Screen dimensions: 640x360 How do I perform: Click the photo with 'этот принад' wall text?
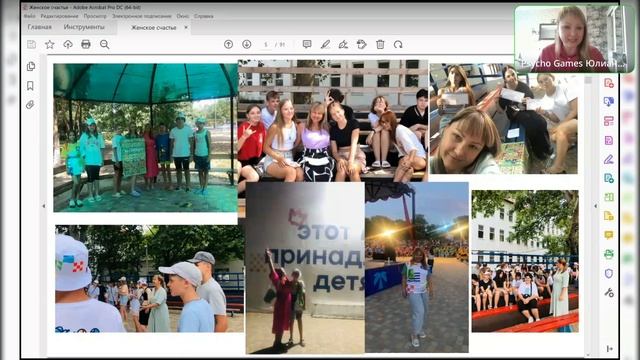coord(305,268)
